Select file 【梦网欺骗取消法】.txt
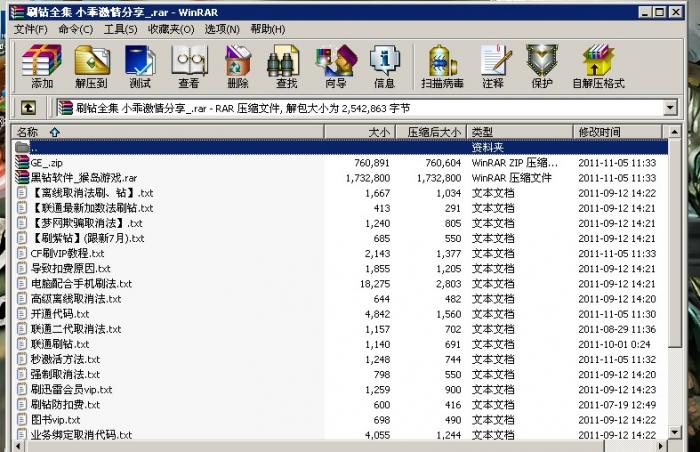 click(88, 223)
